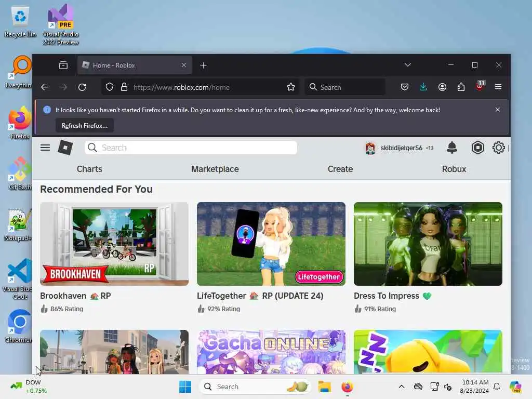Open File Explorer from taskbar
Viewport: 532px width, 399px height.
[324, 387]
